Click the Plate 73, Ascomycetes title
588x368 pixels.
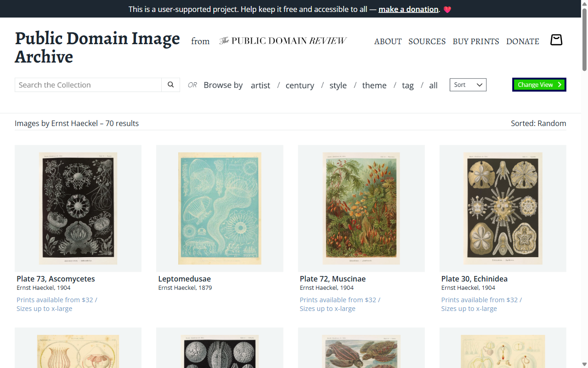56,279
